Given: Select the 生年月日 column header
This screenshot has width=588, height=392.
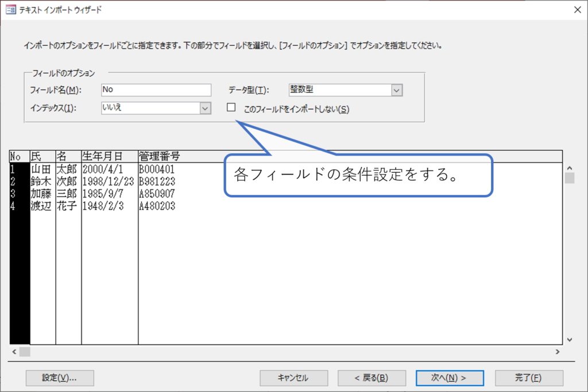Looking at the screenshot, I should (110, 156).
